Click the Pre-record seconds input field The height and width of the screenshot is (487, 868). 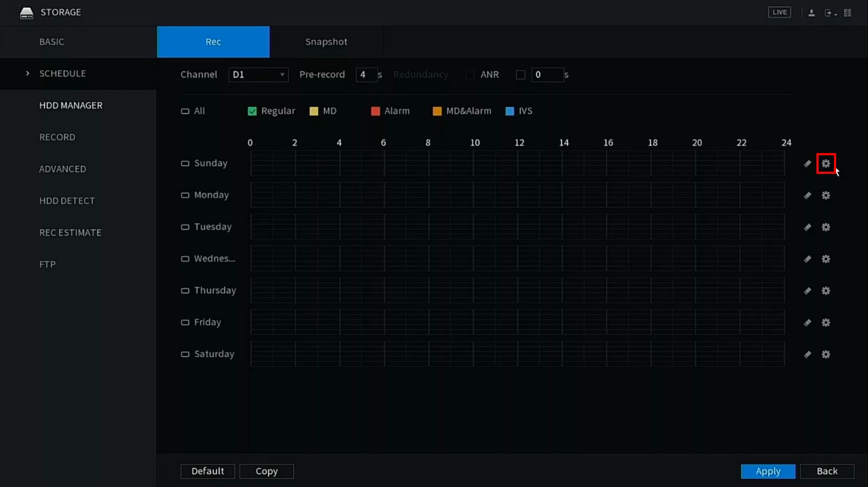coord(366,75)
